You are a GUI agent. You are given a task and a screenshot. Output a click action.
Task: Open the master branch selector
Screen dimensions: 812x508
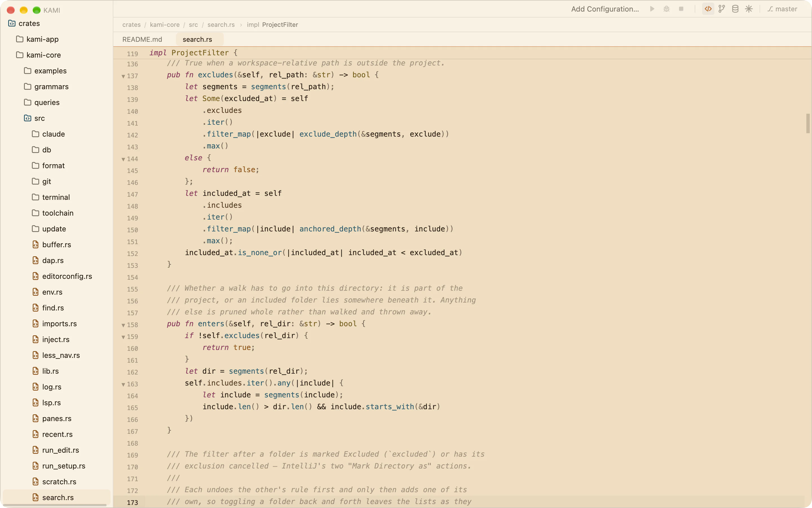782,9
